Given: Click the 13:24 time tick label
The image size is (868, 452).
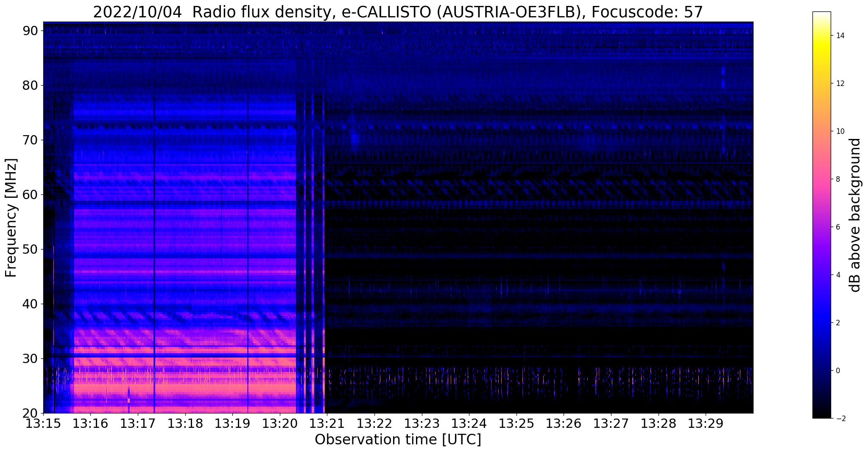Looking at the screenshot, I should 469,424.
